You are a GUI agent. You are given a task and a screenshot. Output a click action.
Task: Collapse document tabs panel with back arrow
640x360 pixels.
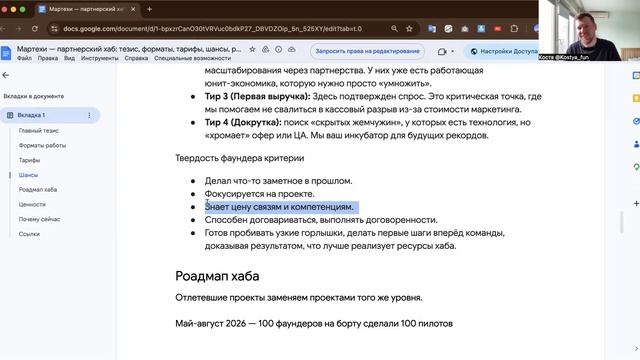click(x=6, y=75)
